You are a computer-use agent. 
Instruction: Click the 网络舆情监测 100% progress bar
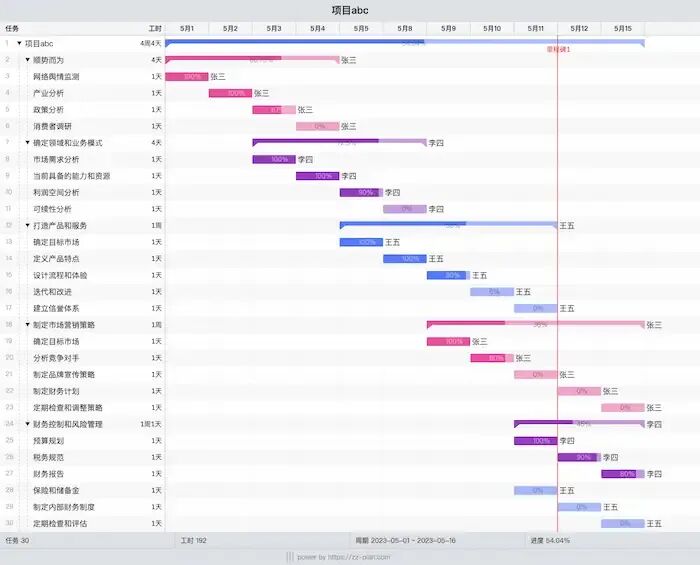187,77
